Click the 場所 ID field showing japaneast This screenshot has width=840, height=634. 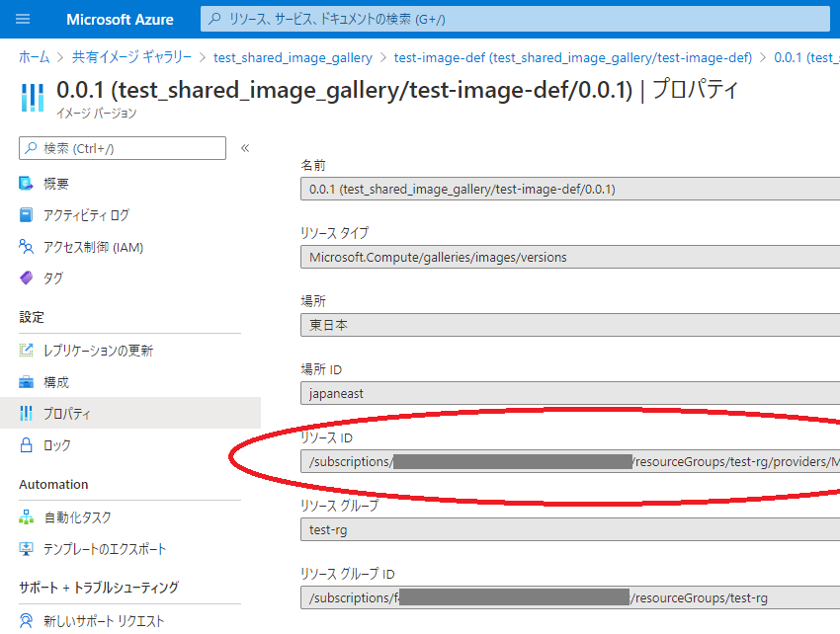[x=570, y=394]
